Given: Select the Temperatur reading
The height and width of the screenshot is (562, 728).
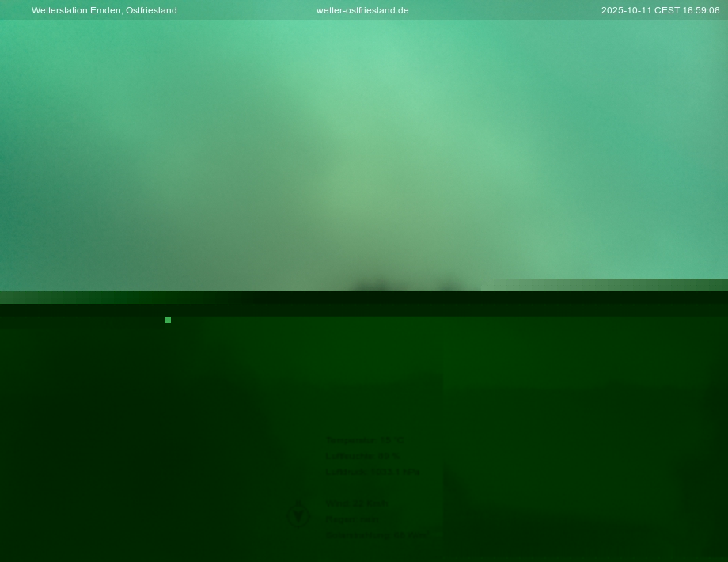Looking at the screenshot, I should pyautogui.click(x=365, y=440).
